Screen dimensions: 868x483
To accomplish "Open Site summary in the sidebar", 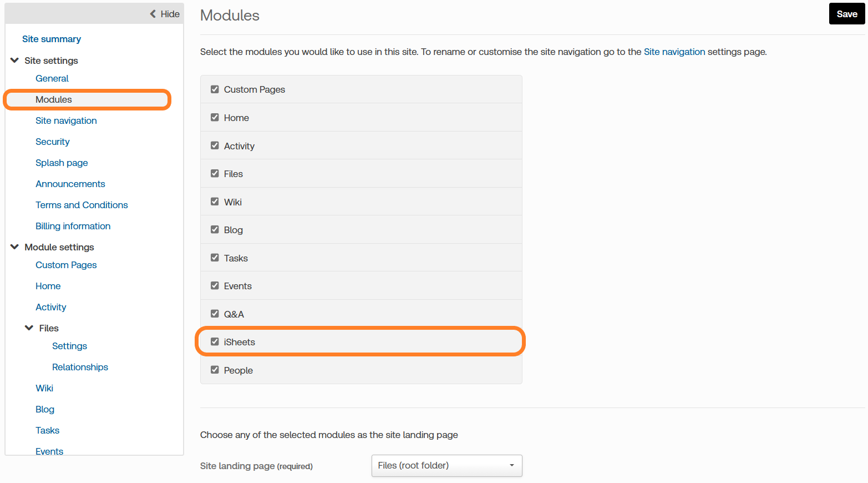I will [x=52, y=39].
